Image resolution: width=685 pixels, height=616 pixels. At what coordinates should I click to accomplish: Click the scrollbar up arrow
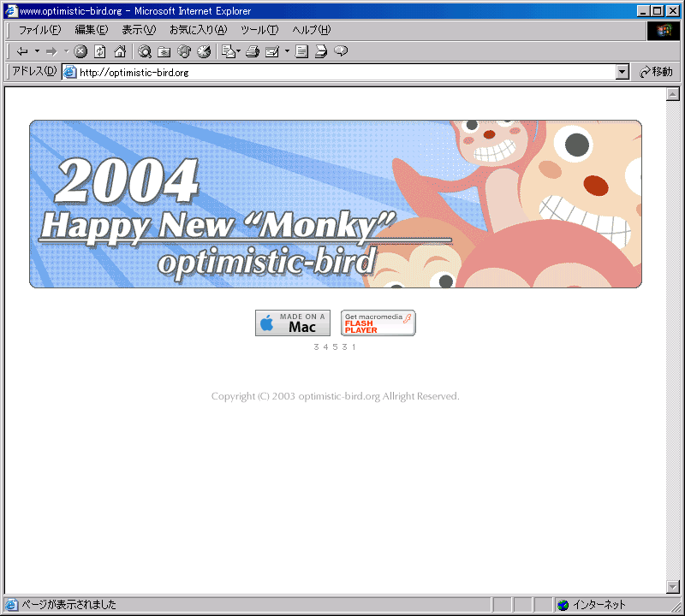[673, 94]
